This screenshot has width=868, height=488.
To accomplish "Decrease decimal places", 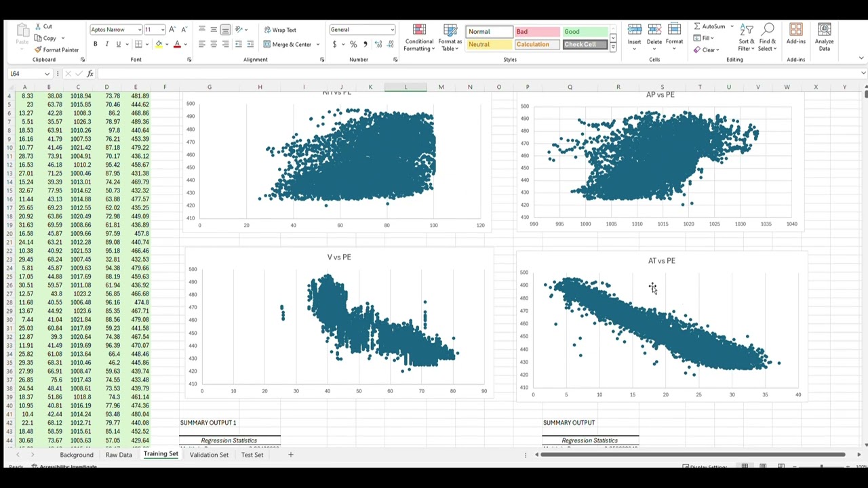I will (x=391, y=44).
